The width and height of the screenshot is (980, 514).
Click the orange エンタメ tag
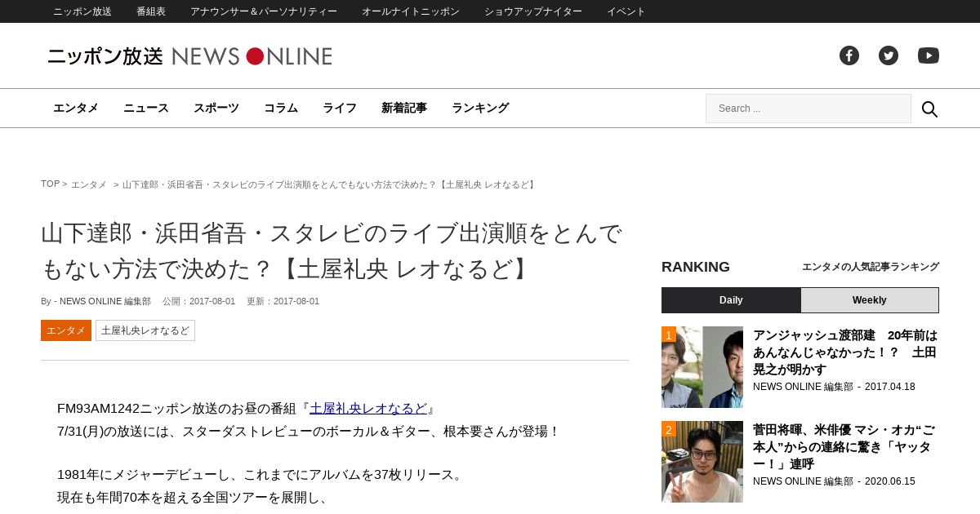point(66,330)
